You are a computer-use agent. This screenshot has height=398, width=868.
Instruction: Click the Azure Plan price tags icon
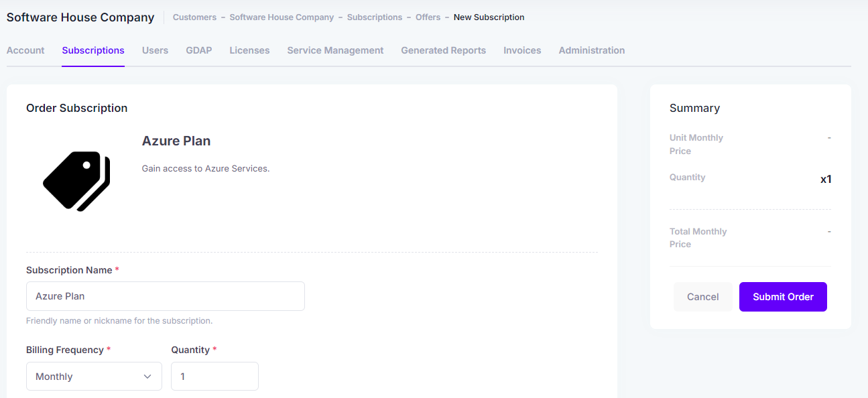[x=76, y=181]
